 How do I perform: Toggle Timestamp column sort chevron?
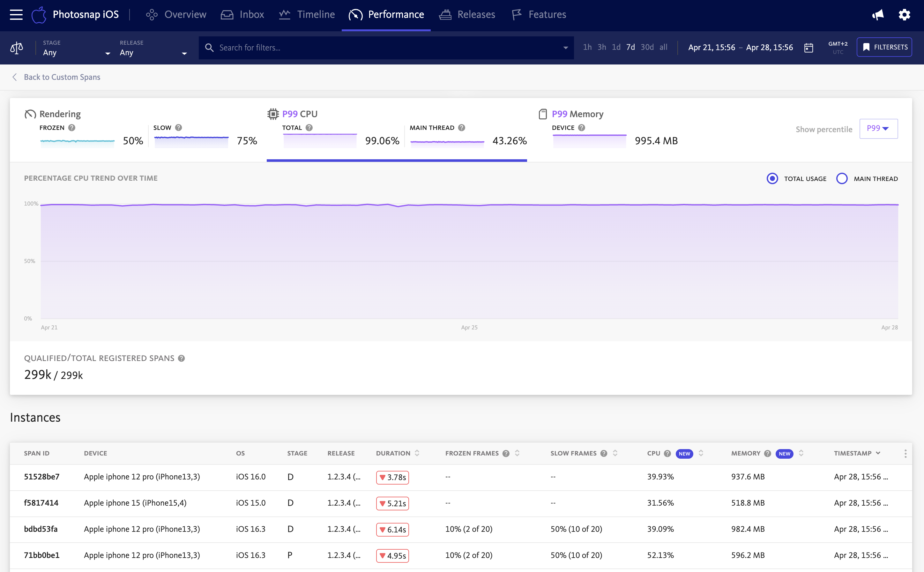(878, 453)
